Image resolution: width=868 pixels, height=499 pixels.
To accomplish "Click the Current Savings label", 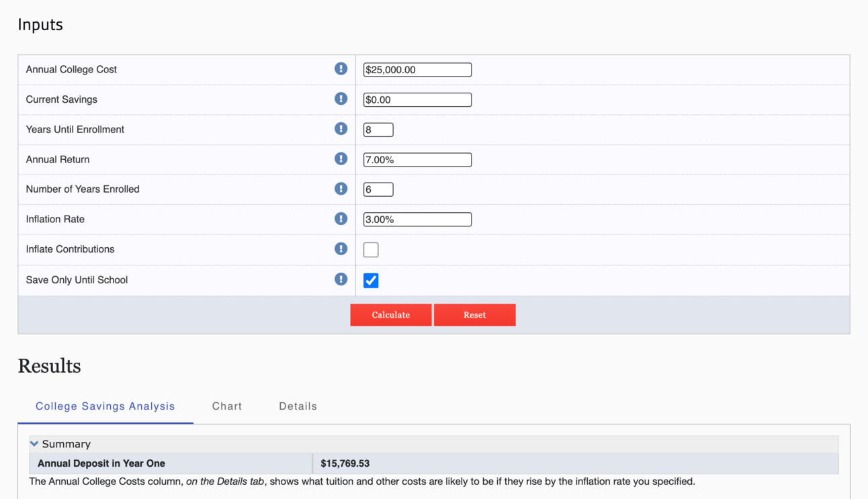I will (x=61, y=99).
